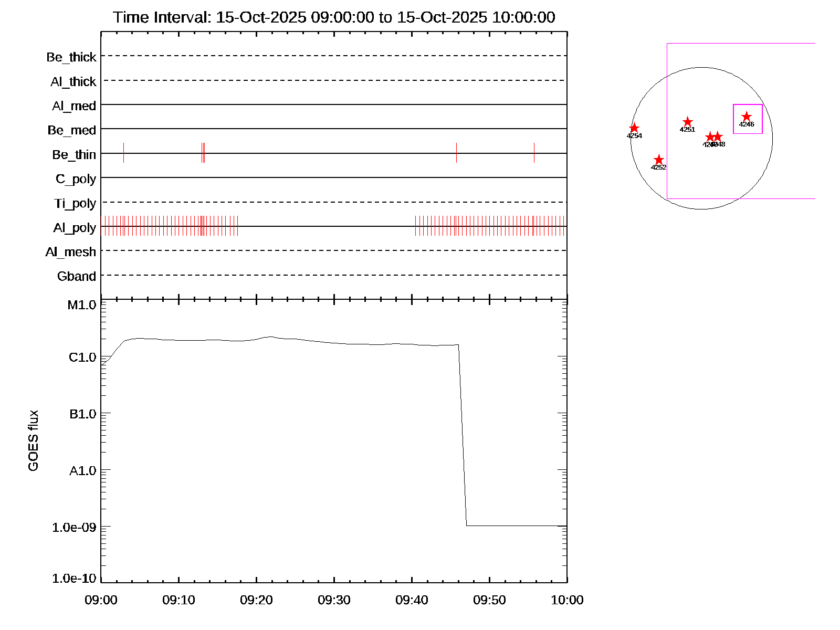Select the red star above label 4252

click(x=659, y=160)
